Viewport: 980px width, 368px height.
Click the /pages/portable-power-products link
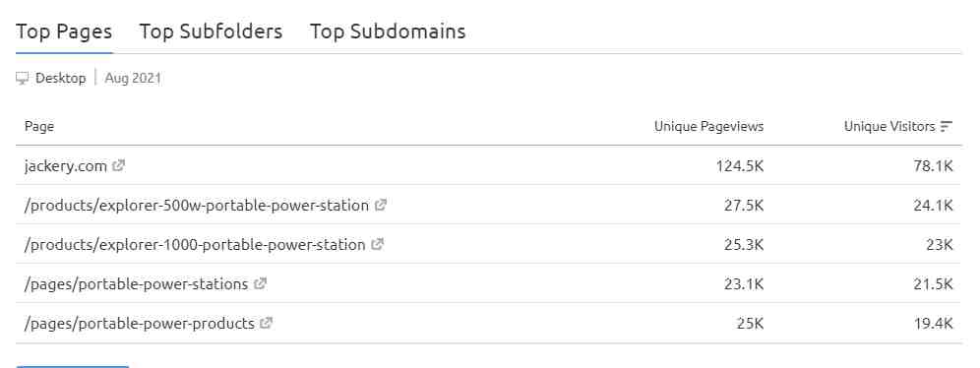click(140, 323)
